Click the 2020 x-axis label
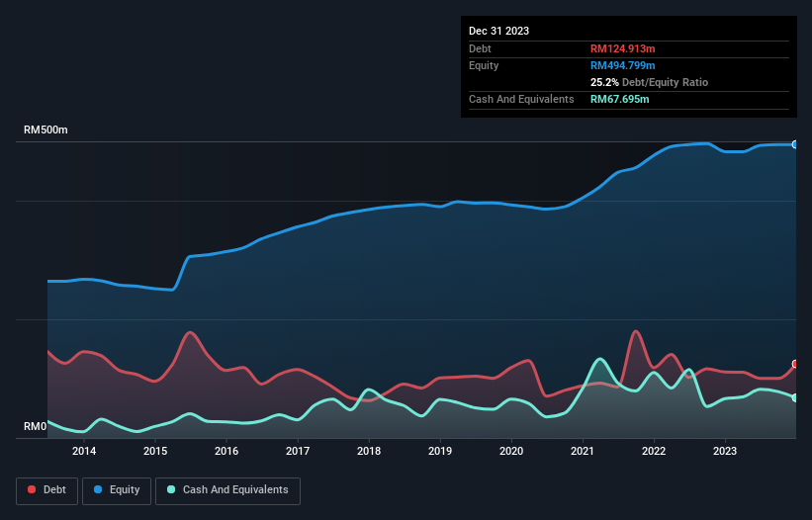 pyautogui.click(x=511, y=451)
